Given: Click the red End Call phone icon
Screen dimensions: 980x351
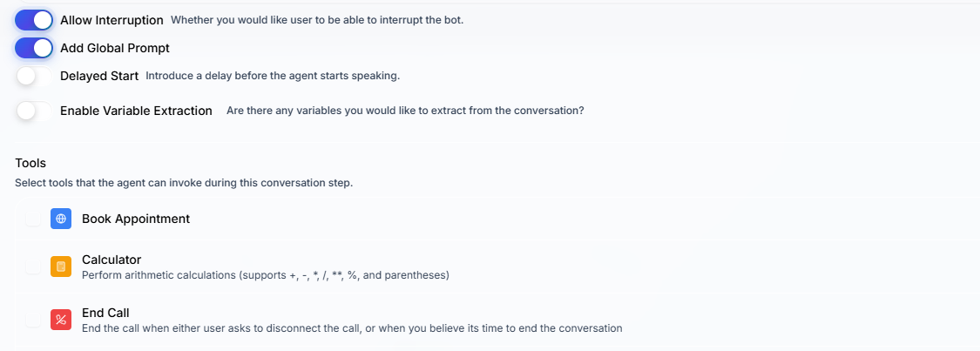Looking at the screenshot, I should click(x=61, y=320).
